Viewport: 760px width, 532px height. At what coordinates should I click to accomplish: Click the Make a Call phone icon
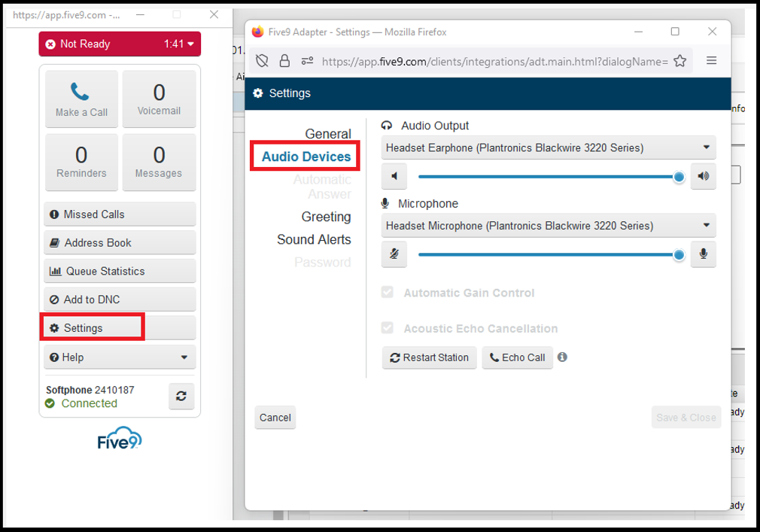pos(80,91)
